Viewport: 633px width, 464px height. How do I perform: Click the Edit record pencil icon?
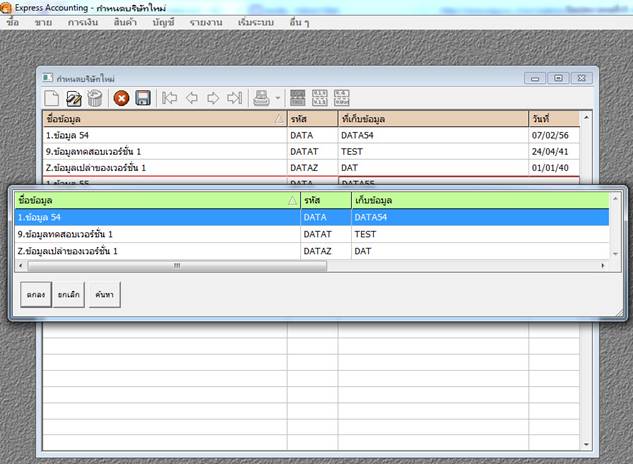pyautogui.click(x=73, y=98)
